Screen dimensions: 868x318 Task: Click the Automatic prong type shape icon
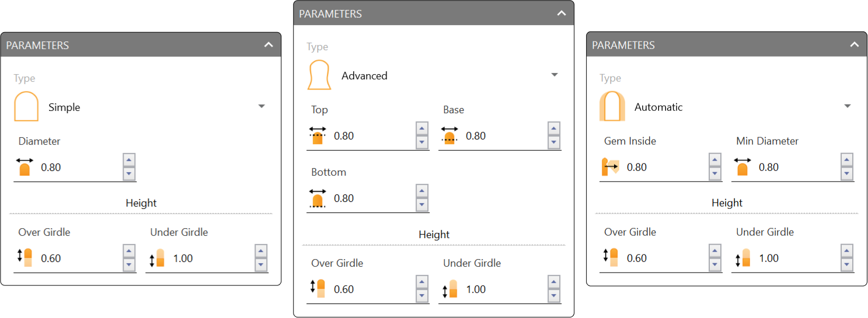(x=612, y=107)
